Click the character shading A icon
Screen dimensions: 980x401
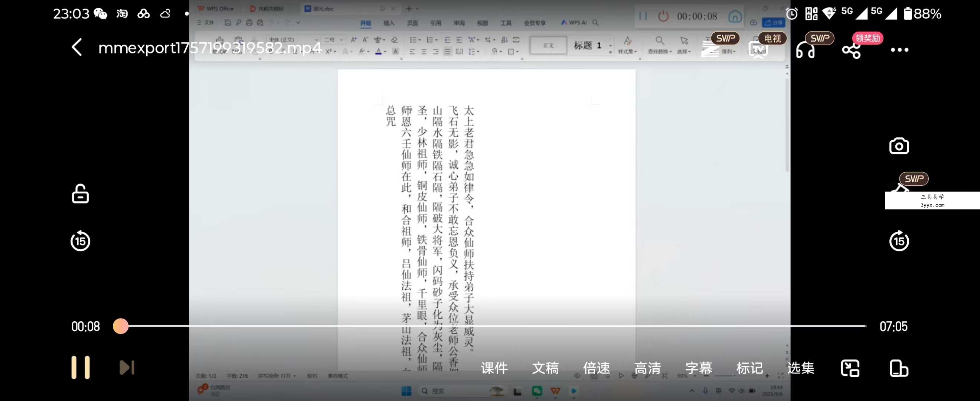pos(396,51)
